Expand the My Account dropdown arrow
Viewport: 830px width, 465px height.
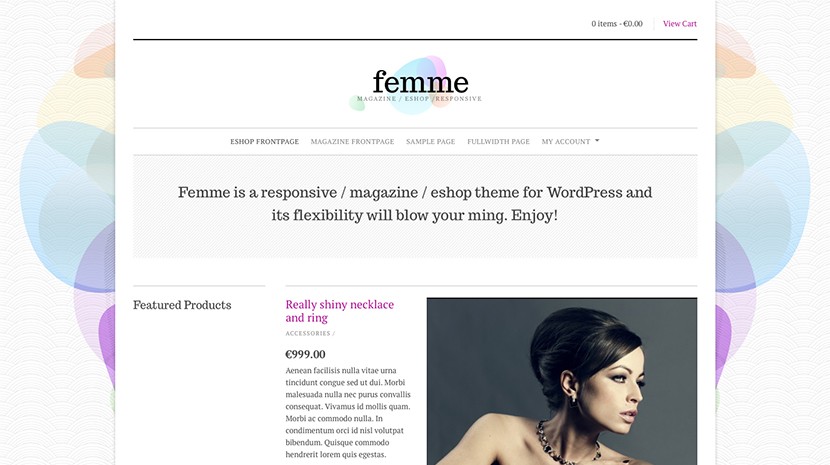pos(597,141)
